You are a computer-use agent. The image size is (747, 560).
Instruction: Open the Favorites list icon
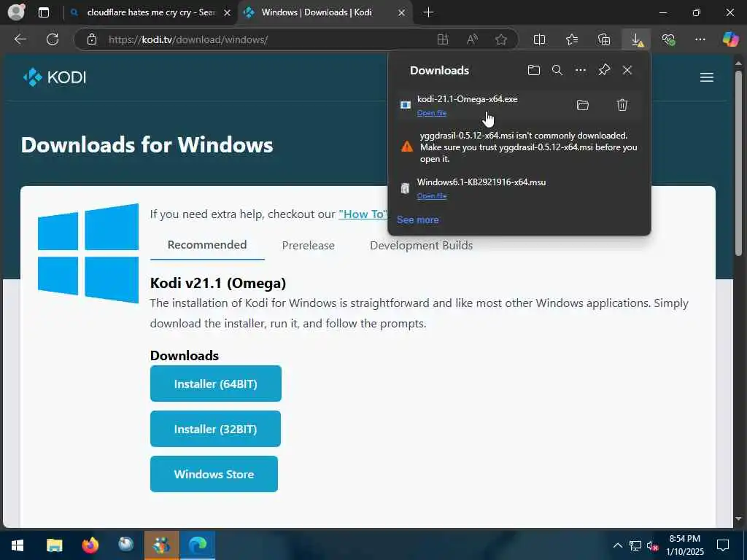pyautogui.click(x=572, y=39)
